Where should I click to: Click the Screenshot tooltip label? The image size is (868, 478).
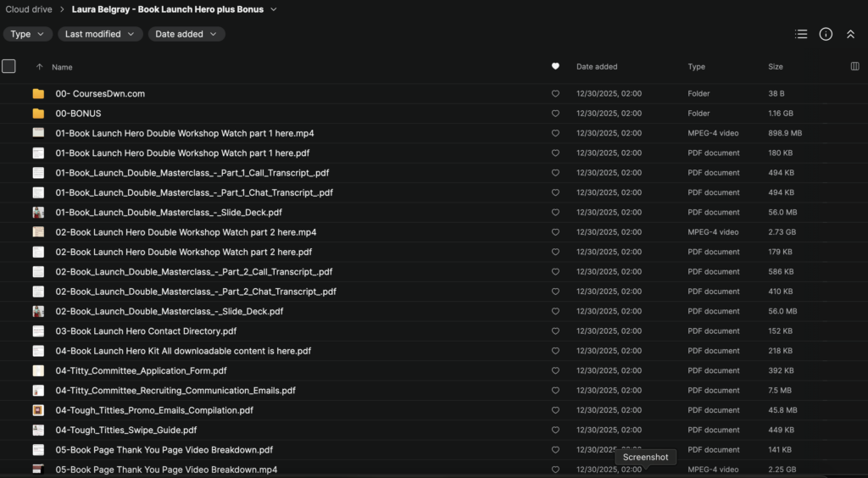645,458
